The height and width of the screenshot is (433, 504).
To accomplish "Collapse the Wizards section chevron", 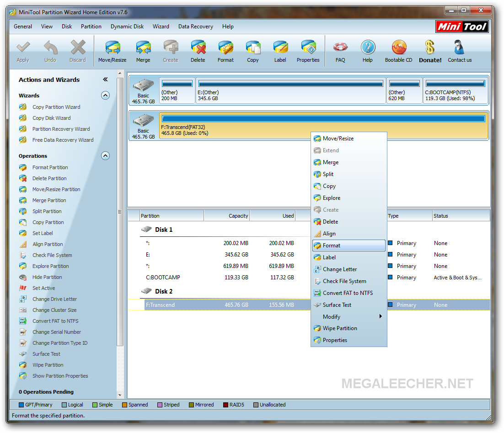I will tap(105, 96).
